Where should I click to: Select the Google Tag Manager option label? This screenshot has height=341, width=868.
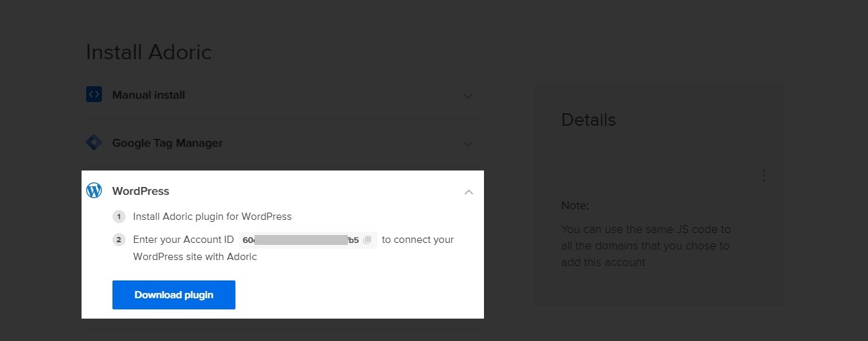(167, 143)
